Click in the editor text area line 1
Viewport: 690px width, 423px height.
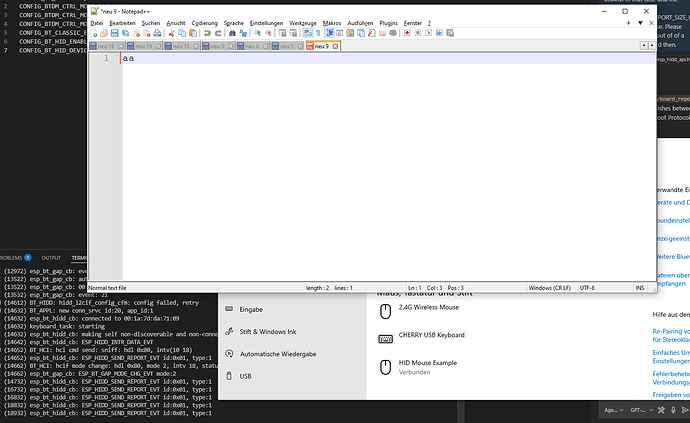point(380,59)
